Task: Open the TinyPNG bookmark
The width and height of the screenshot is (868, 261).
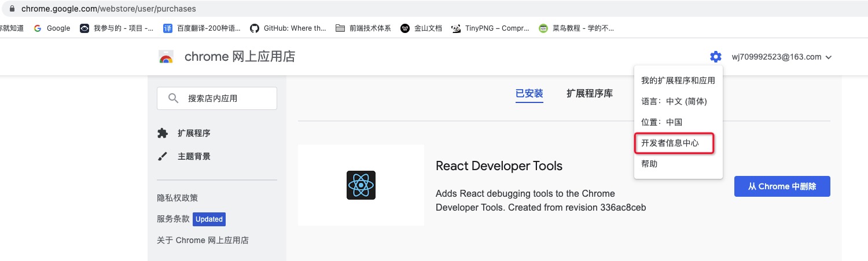Action: pyautogui.click(x=491, y=28)
